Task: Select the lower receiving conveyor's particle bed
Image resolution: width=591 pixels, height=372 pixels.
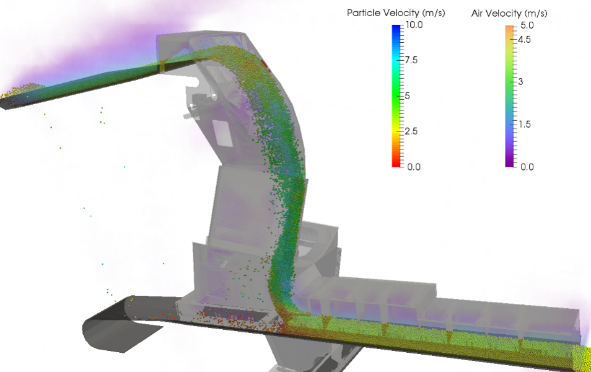Action: (x=433, y=337)
